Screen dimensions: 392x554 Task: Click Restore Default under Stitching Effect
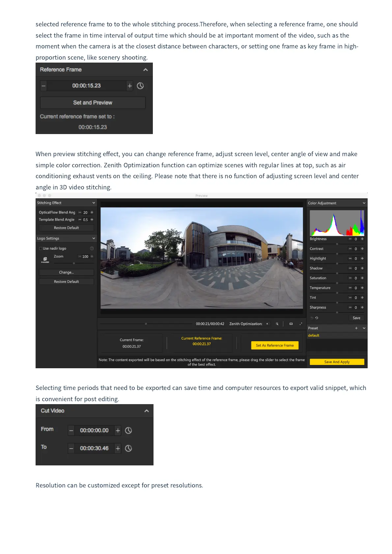tap(66, 228)
